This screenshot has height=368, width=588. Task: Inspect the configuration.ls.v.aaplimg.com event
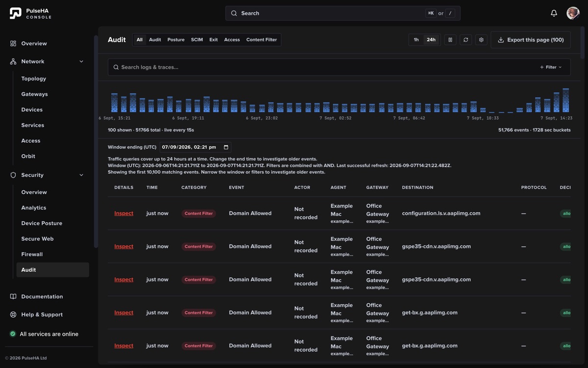[x=123, y=213]
